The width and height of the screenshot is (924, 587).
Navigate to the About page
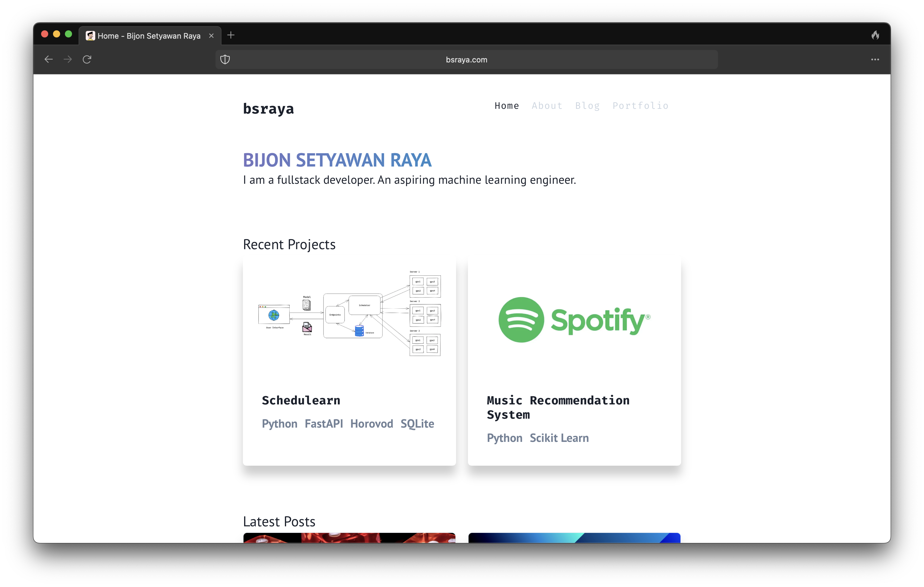tap(547, 106)
